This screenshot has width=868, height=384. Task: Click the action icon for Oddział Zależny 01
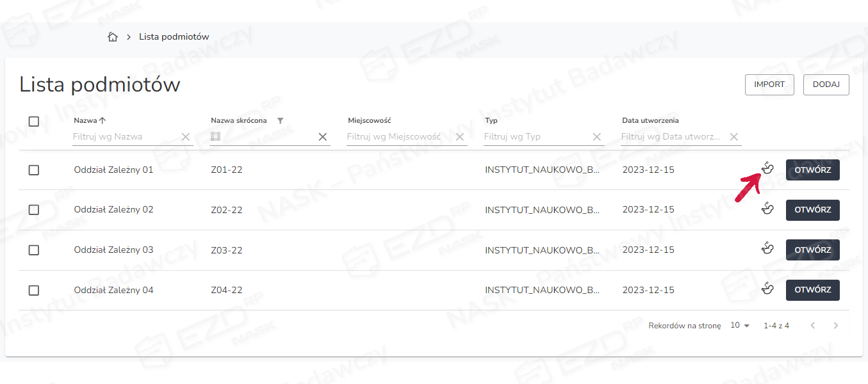767,168
